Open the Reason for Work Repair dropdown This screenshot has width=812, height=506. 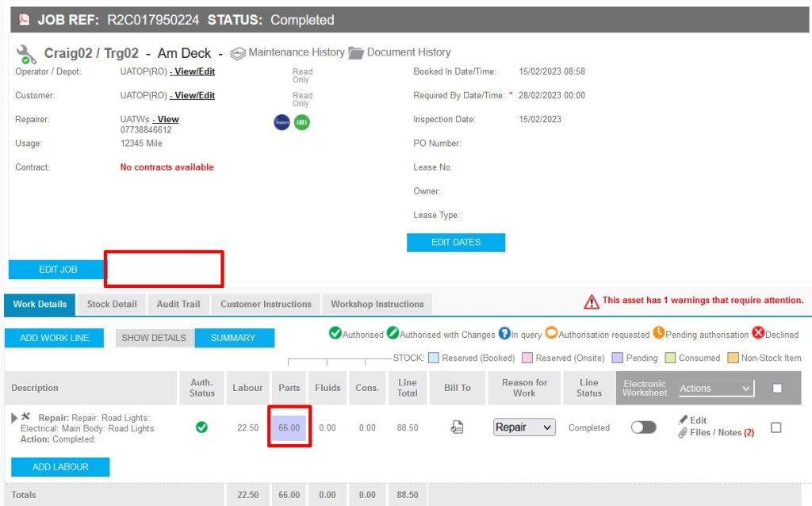pos(523,427)
